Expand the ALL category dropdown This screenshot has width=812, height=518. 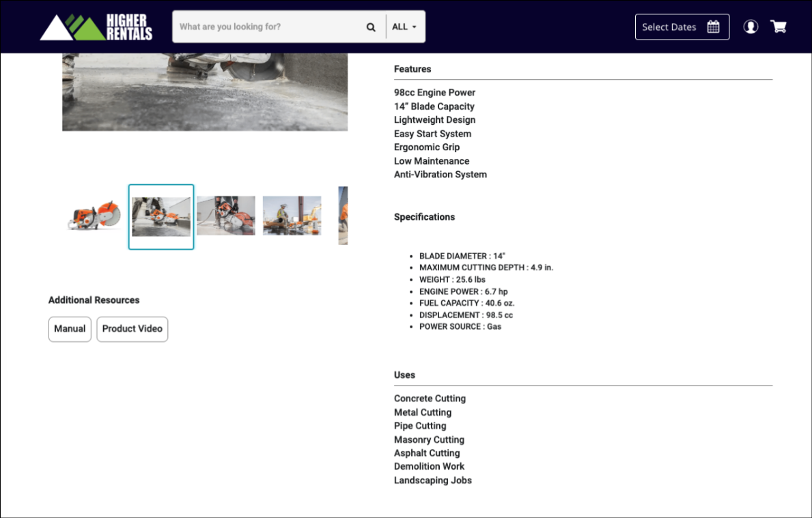click(x=405, y=27)
